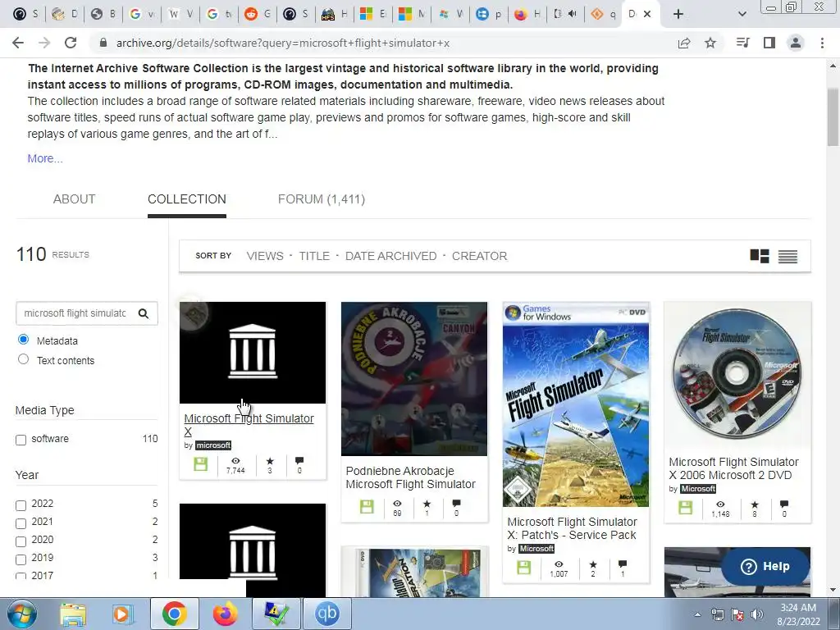Switch to tile grid view
The width and height of the screenshot is (840, 630).
pos(759,256)
